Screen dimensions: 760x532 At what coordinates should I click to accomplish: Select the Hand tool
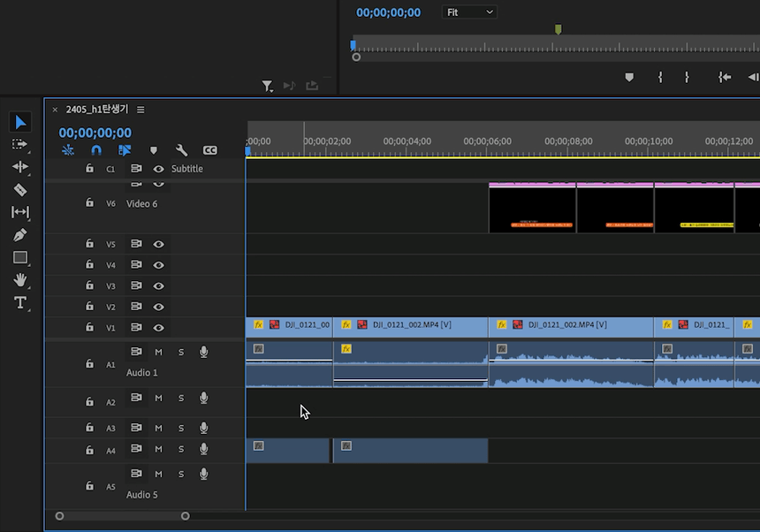tap(20, 280)
